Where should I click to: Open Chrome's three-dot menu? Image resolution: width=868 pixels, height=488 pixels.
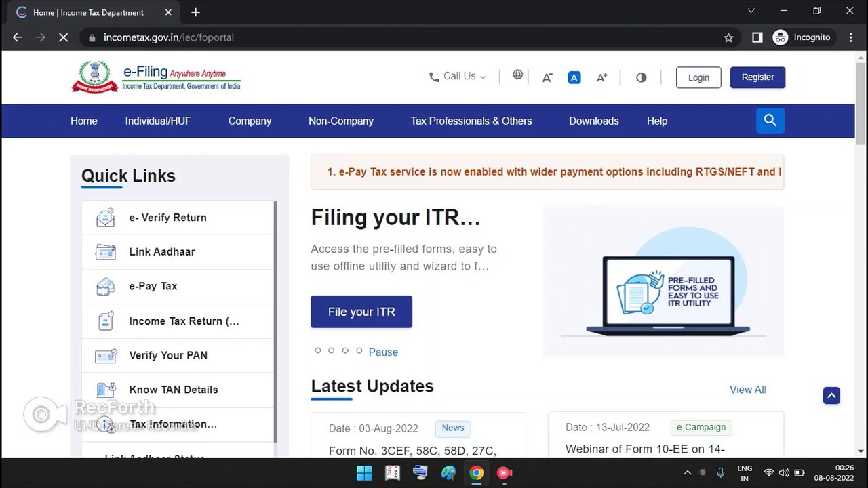(850, 37)
